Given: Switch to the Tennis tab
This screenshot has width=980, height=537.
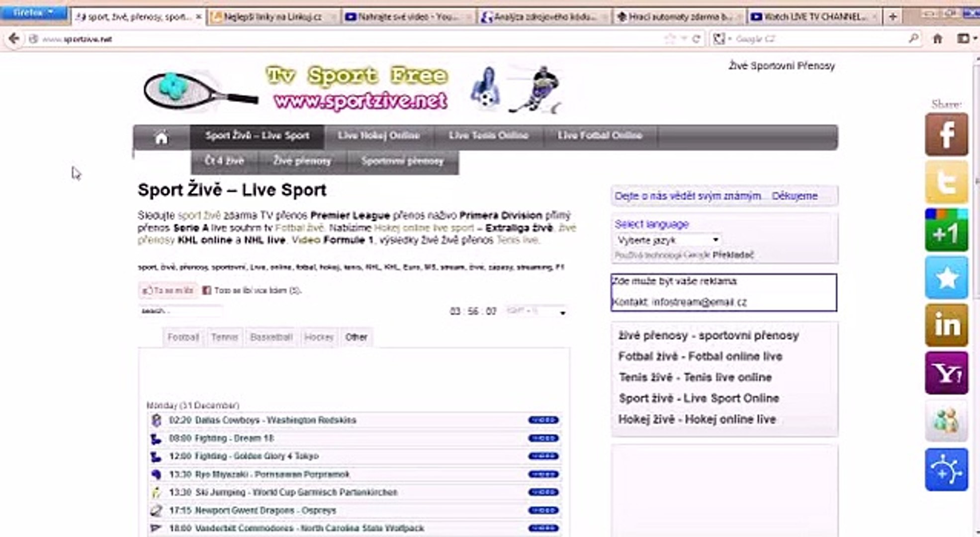Looking at the screenshot, I should pyautogui.click(x=224, y=337).
